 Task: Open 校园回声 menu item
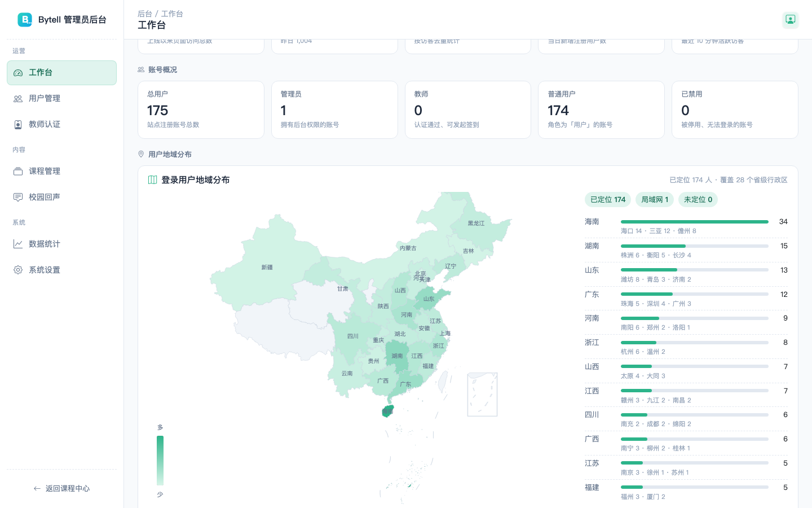pos(62,198)
